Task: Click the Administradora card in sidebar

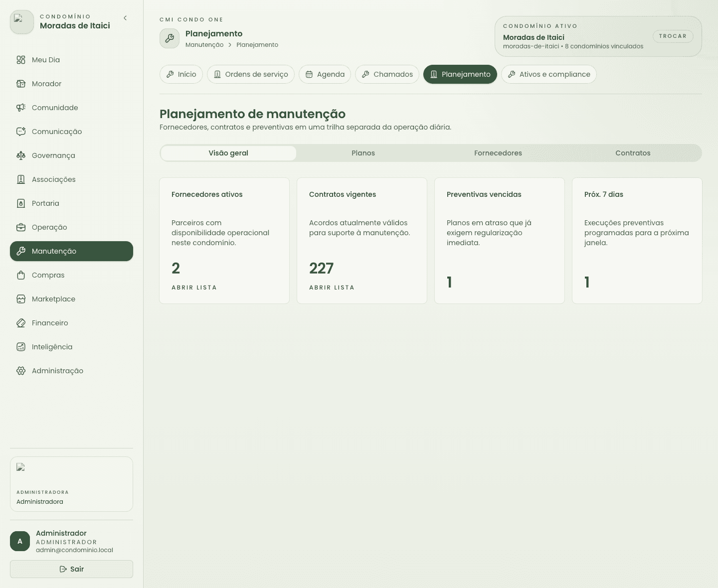Action: click(x=71, y=484)
